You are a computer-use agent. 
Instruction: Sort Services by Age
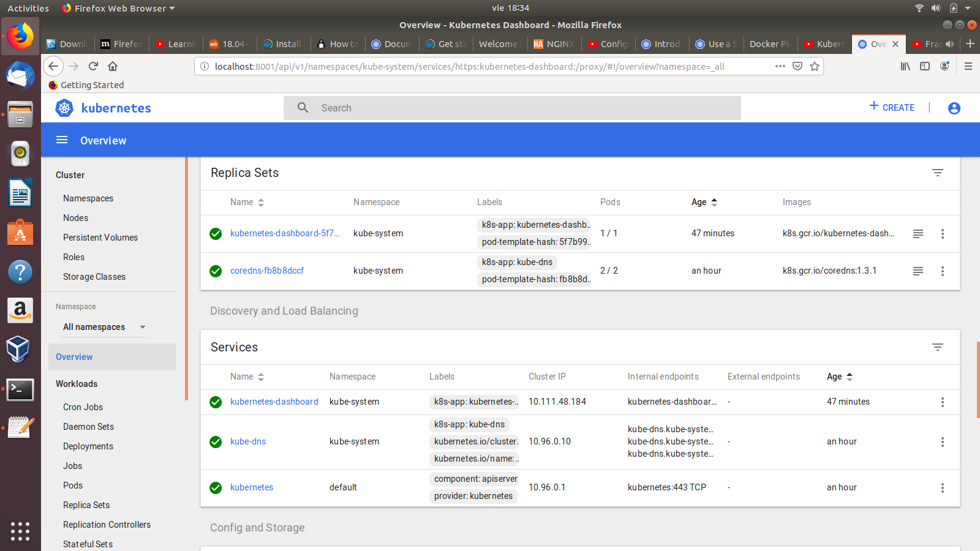tap(840, 377)
